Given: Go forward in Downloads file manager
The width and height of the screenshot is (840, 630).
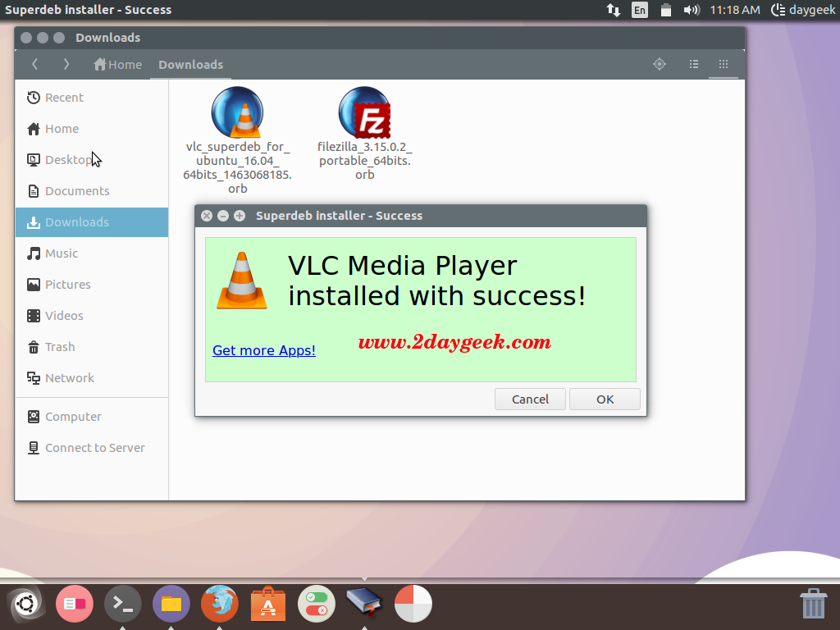Looking at the screenshot, I should 66,64.
